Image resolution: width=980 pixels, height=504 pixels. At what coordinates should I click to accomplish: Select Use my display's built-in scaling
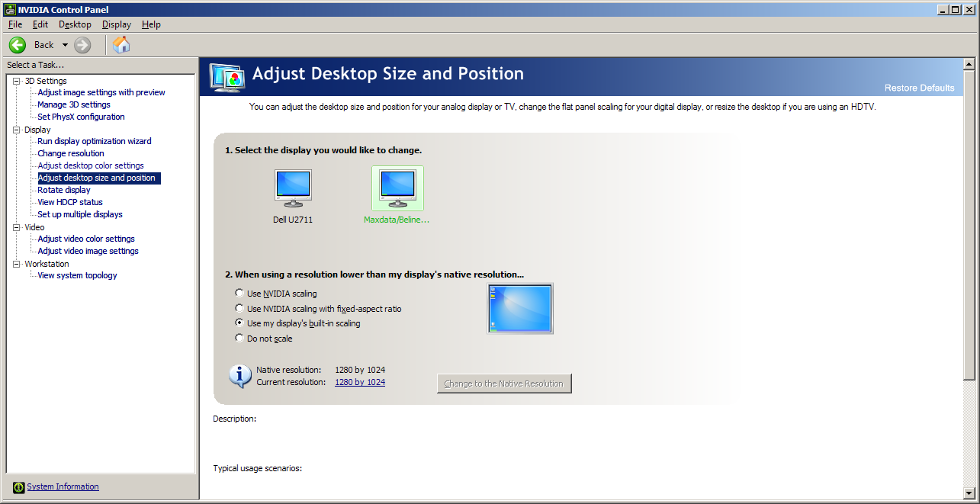239,323
